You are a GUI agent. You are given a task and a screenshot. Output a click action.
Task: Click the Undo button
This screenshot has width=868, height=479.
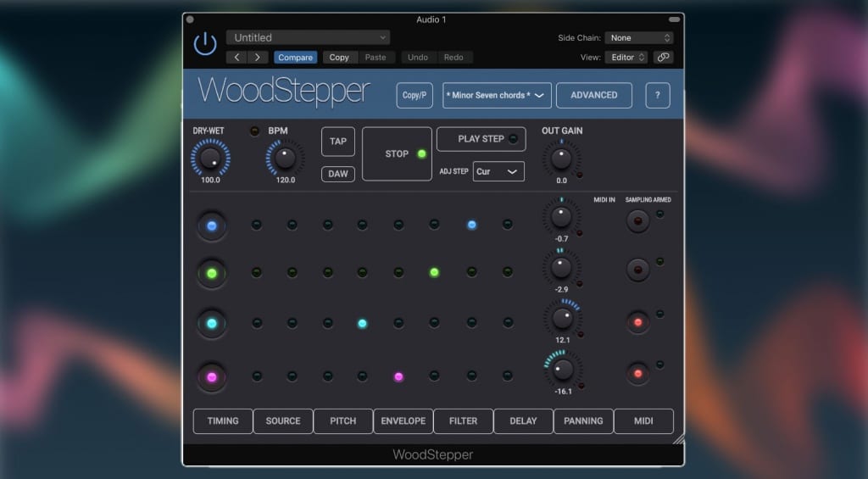(x=418, y=57)
